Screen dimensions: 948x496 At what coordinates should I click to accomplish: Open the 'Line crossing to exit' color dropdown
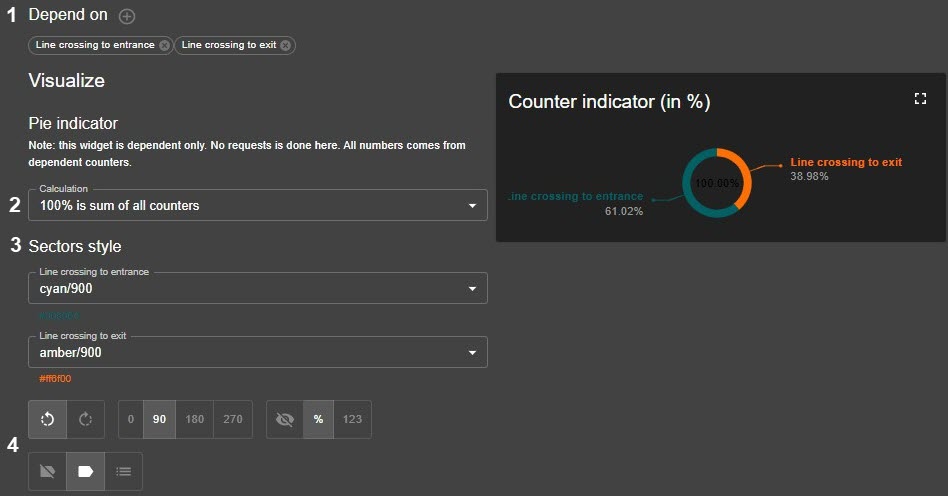tap(258, 352)
